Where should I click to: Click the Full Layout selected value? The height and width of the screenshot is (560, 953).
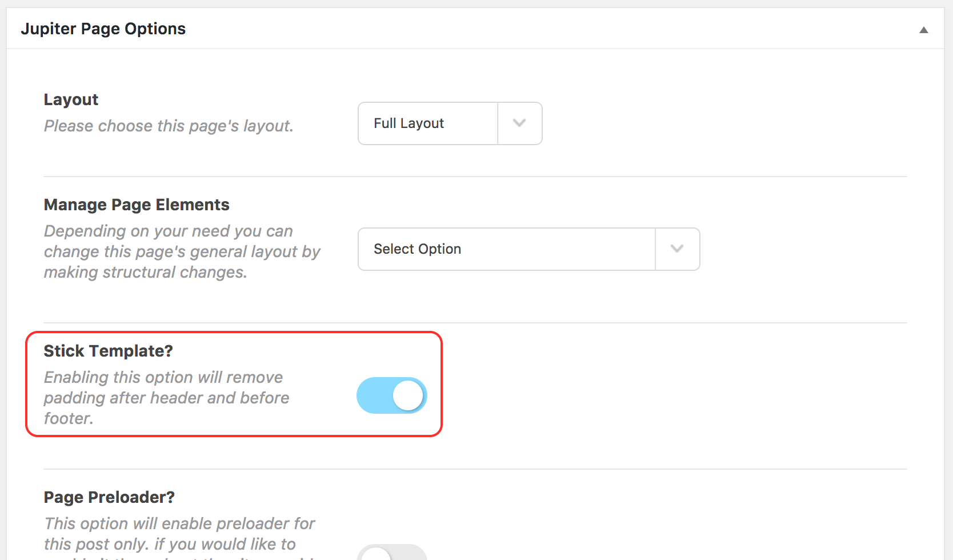pyautogui.click(x=409, y=123)
